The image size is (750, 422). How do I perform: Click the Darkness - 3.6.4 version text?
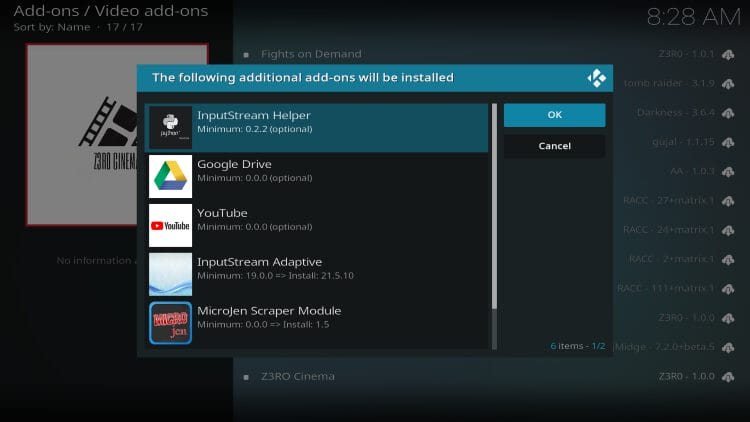click(676, 113)
